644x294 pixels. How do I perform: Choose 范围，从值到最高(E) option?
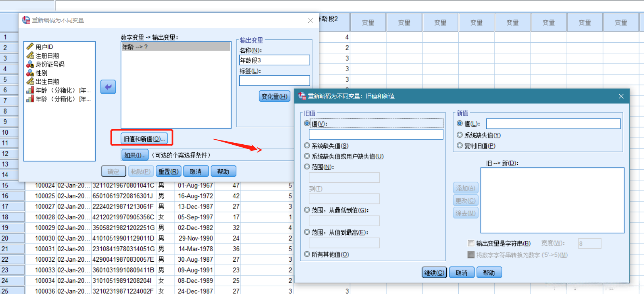[307, 232]
